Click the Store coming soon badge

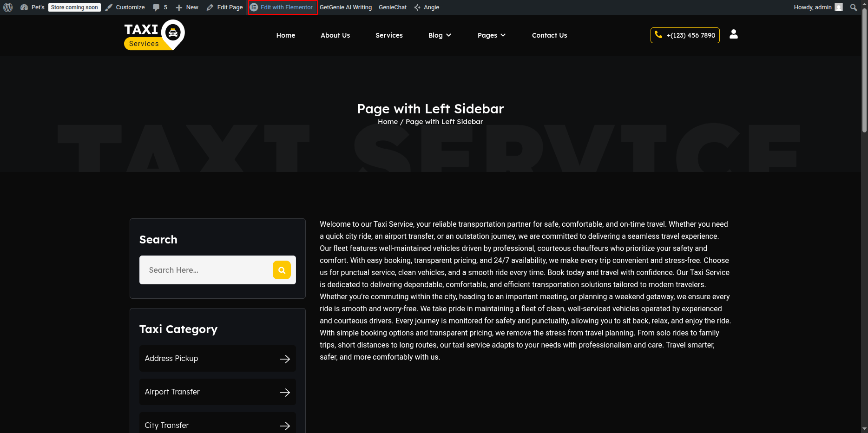coord(74,7)
